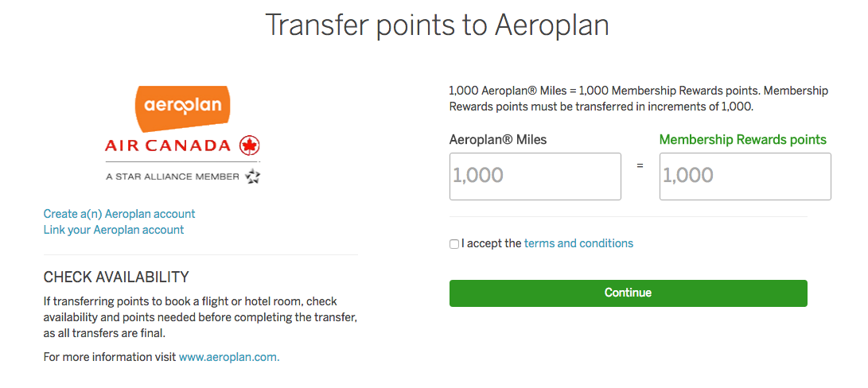Focus the Membership Rewards points input field
868x388 pixels.
tap(745, 177)
